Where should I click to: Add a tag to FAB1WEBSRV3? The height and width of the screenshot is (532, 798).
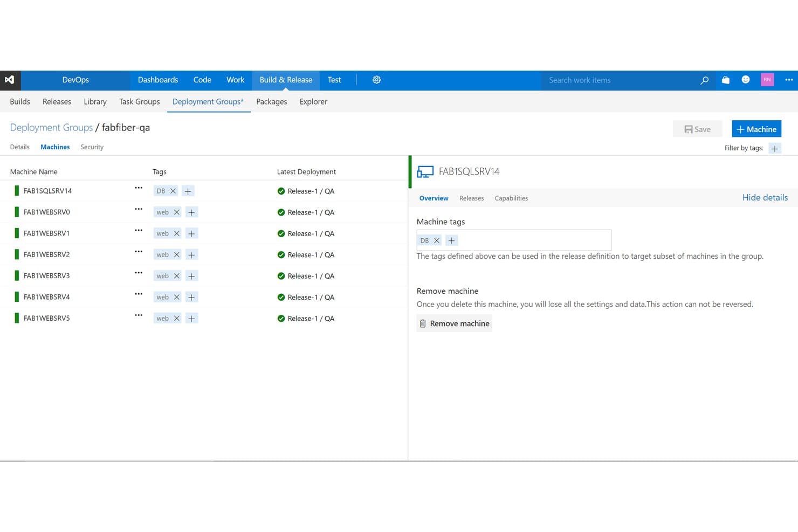pos(191,276)
